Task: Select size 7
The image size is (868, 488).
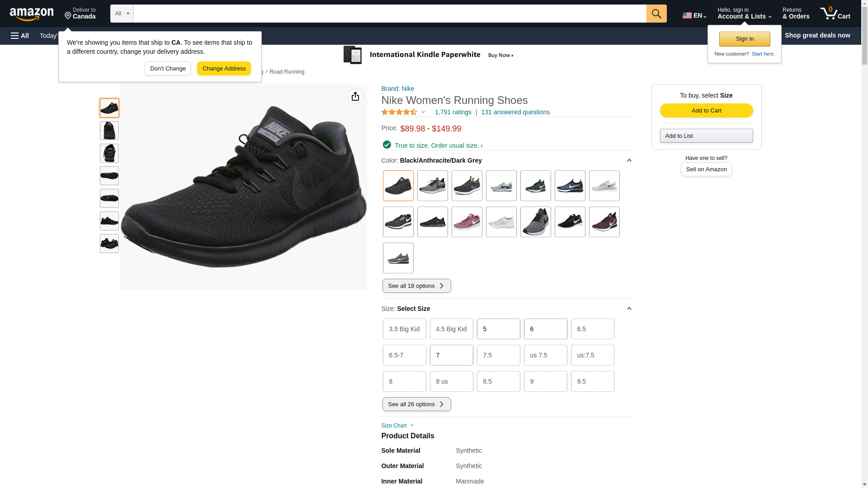Action: click(x=451, y=355)
